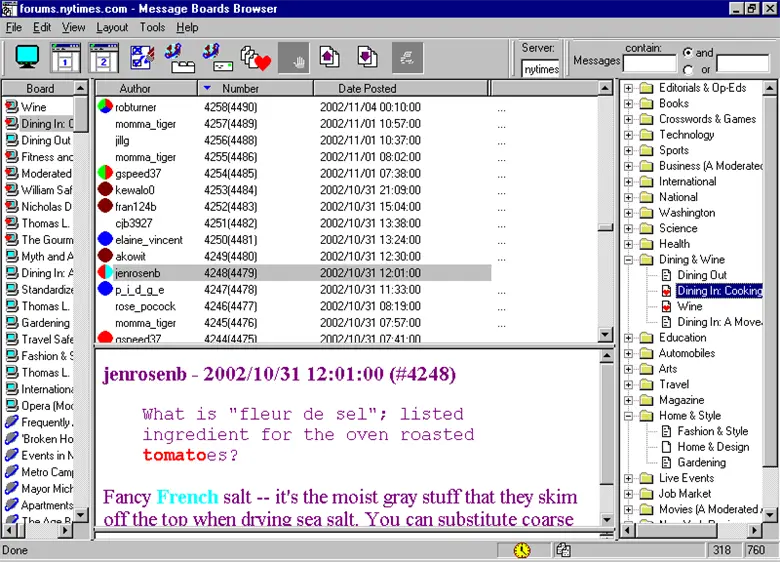Image resolution: width=780 pixels, height=562 pixels.
Task: Click the gray hand stop icon
Action: [x=293, y=58]
